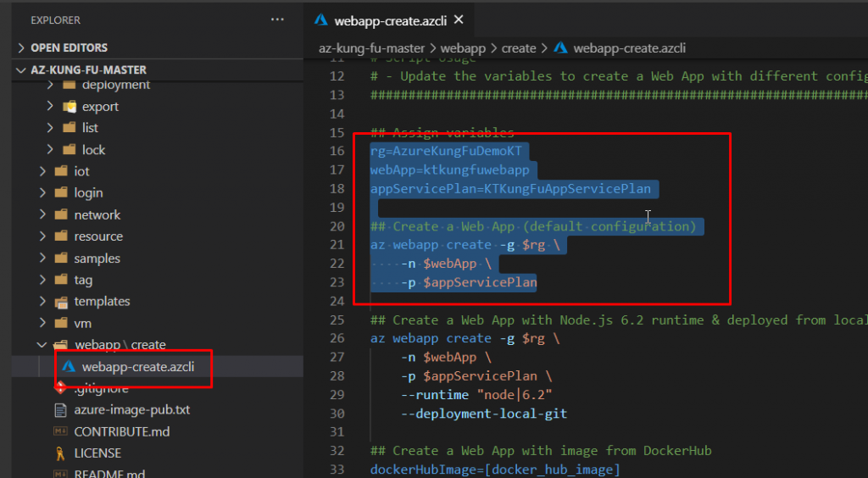Screen dimensions: 868x478
Task: Click the export folder icon
Action: (x=70, y=107)
